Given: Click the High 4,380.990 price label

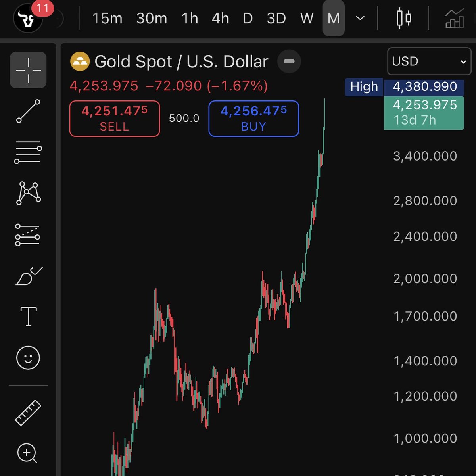Looking at the screenshot, I should click(404, 86).
